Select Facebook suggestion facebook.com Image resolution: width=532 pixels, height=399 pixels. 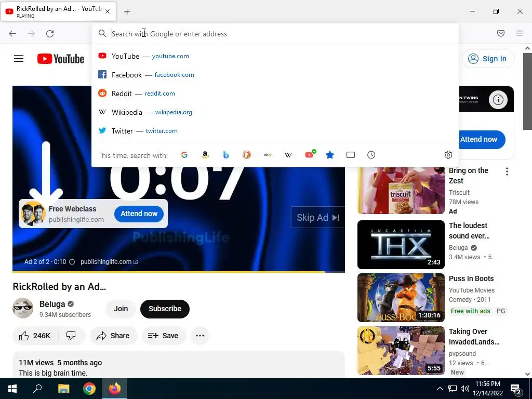(275, 75)
